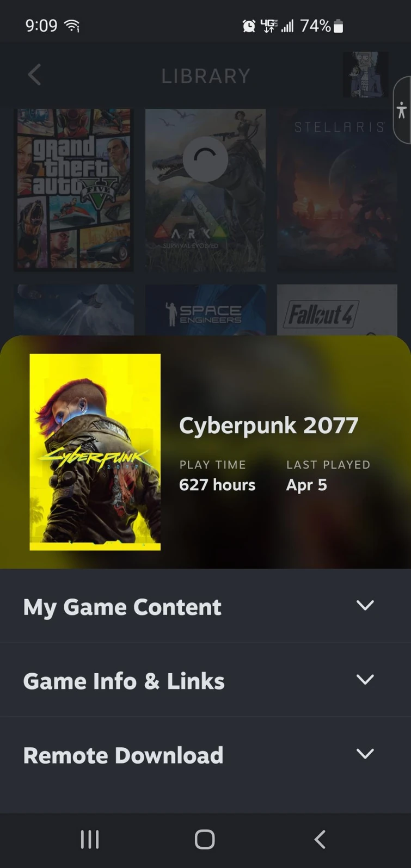Tap the Wi-Fi status icon

pos(72,26)
